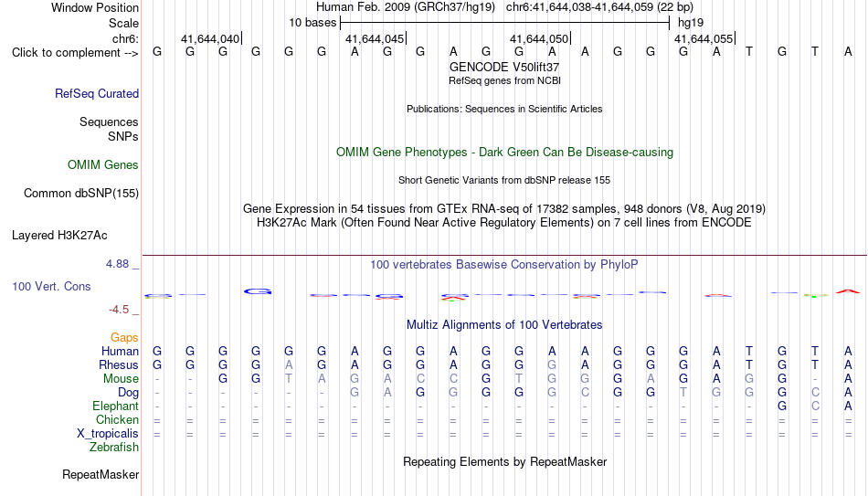Click the last A in base sequence row
Image resolution: width=868 pixels, height=496 pixels.
tap(848, 52)
